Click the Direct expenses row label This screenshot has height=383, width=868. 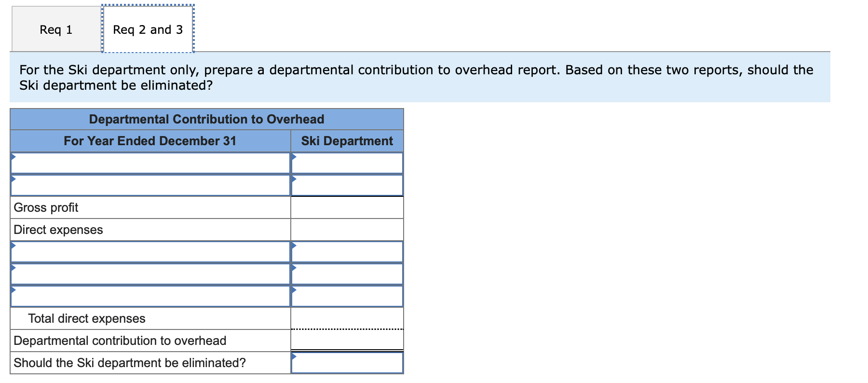(58, 230)
